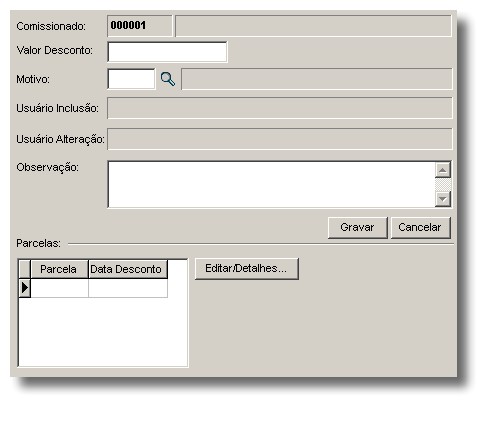The height and width of the screenshot is (427, 477).
Task: Click the Data Desconto column header
Action: pos(128,269)
